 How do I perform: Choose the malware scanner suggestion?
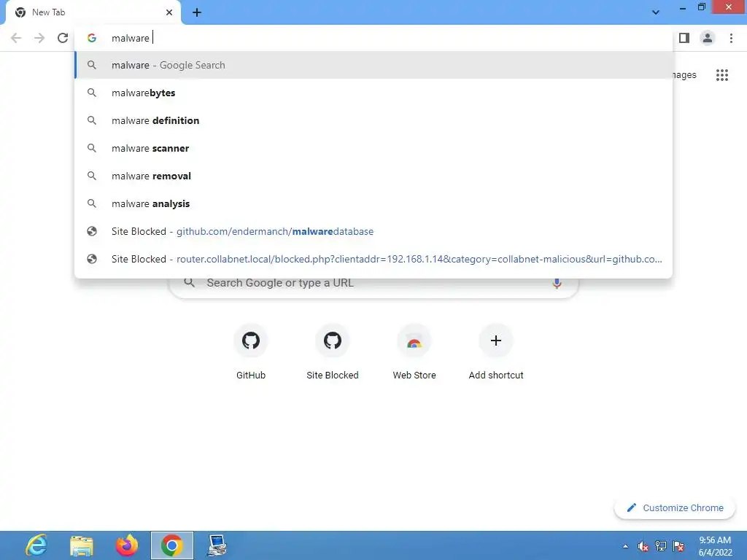373,148
